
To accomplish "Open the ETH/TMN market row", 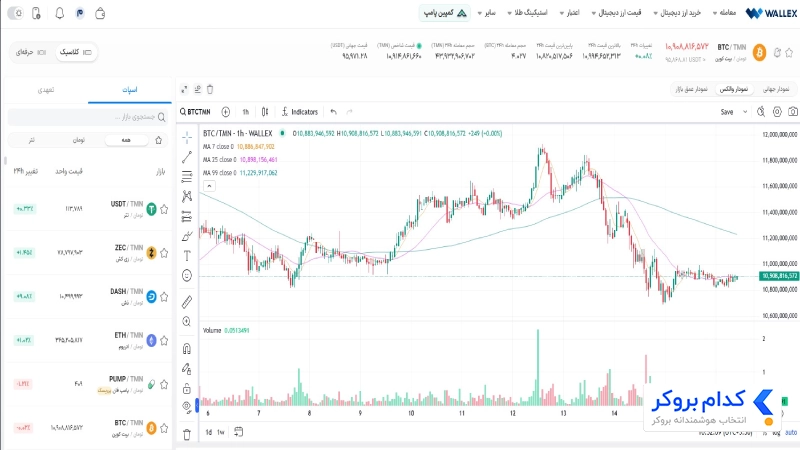I will point(90,340).
